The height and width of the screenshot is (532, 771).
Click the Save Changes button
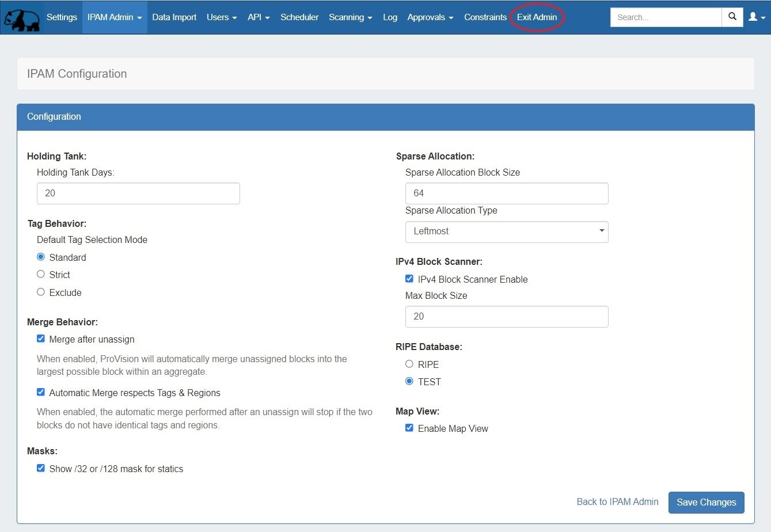point(706,502)
